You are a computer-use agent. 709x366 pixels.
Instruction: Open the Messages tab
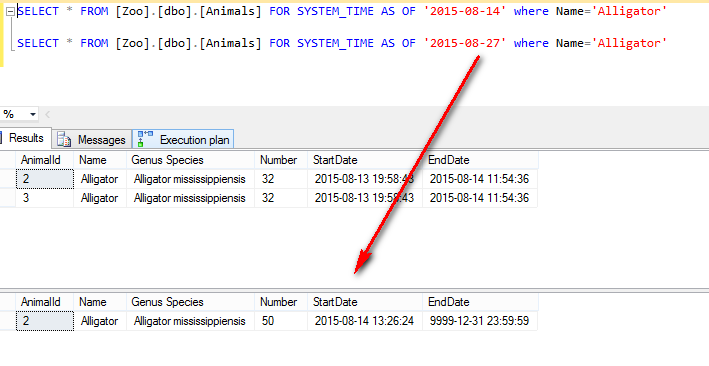pyautogui.click(x=92, y=140)
